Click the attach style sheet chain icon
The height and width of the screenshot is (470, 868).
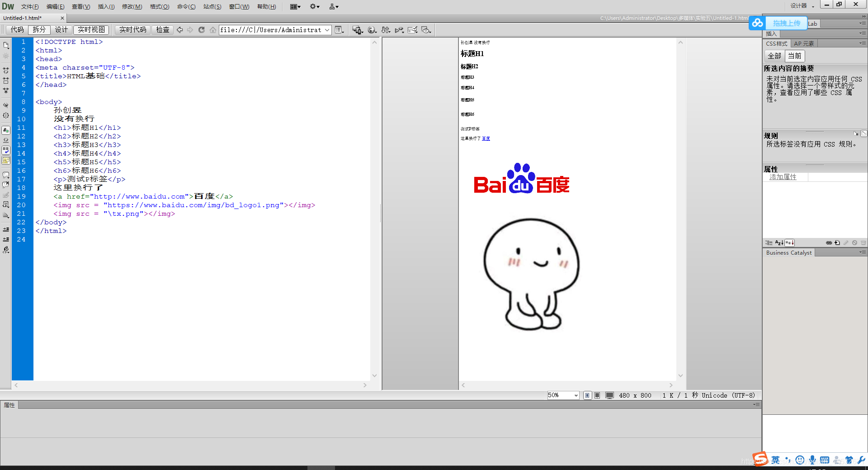(829, 243)
